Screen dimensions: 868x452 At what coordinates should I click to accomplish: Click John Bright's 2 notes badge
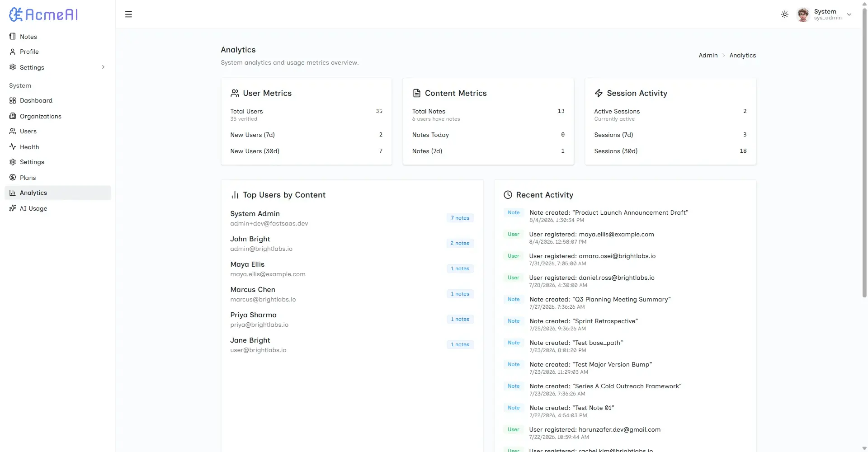coord(460,243)
